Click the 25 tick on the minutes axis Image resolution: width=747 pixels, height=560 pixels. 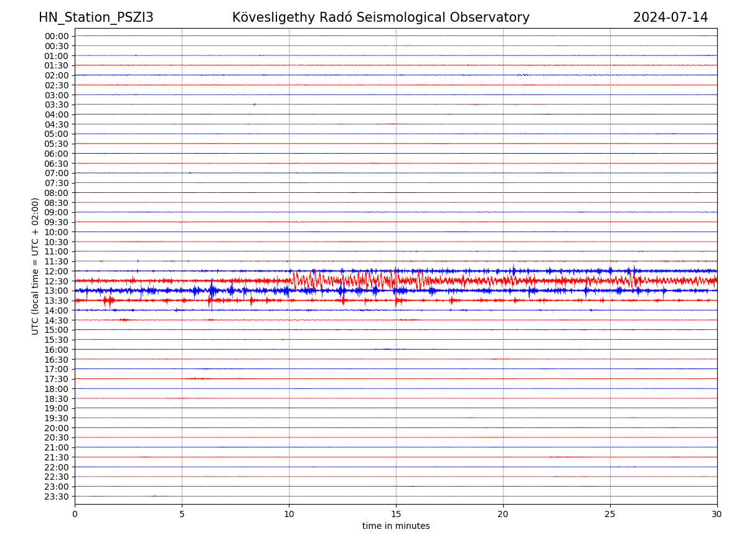[x=610, y=515]
